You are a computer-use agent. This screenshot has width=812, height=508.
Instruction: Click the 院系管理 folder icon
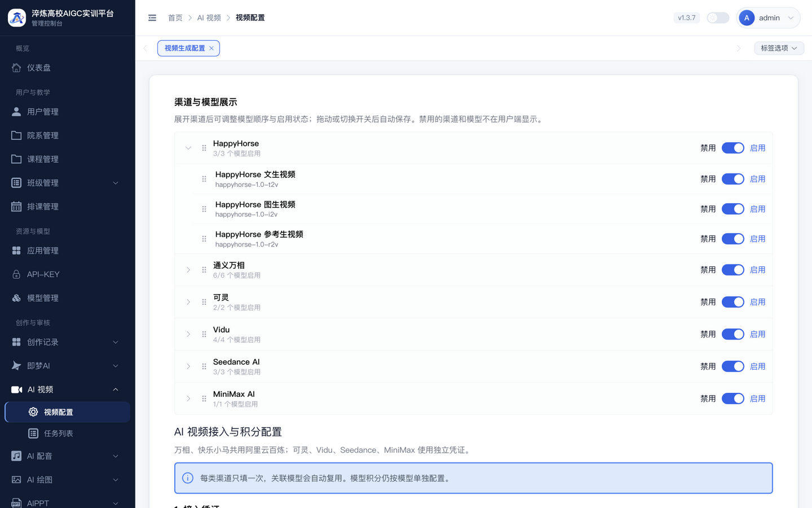16,135
